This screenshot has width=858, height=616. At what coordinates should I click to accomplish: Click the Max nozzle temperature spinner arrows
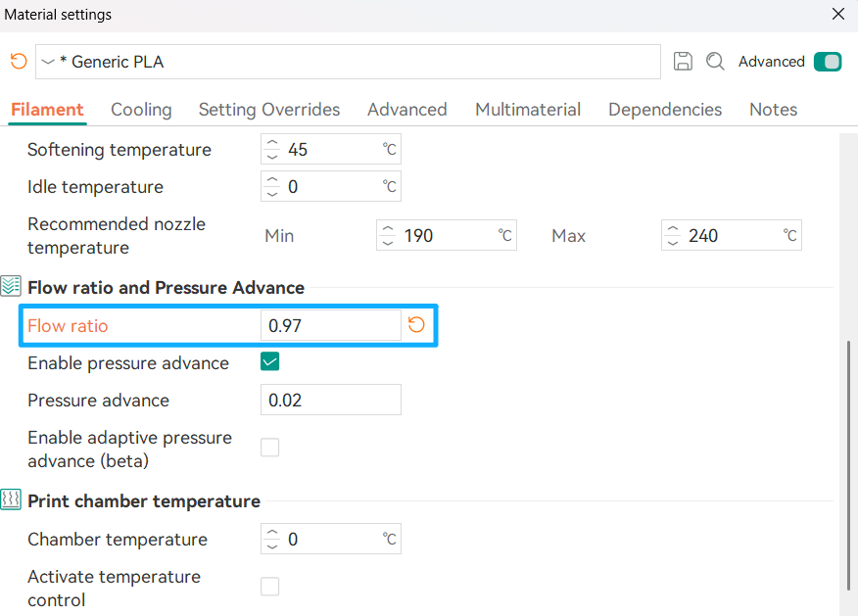click(673, 236)
